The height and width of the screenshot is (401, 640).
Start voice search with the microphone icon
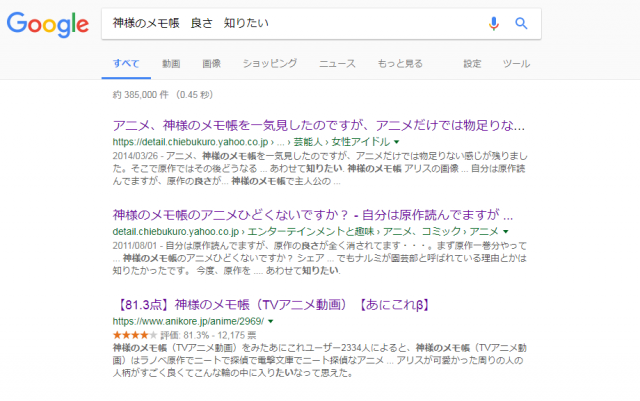493,24
